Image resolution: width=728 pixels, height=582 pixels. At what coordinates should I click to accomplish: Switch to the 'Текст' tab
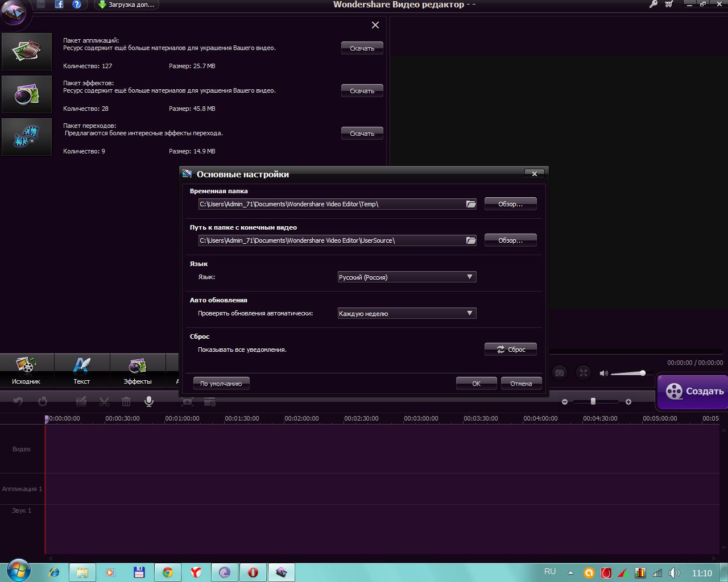click(82, 371)
